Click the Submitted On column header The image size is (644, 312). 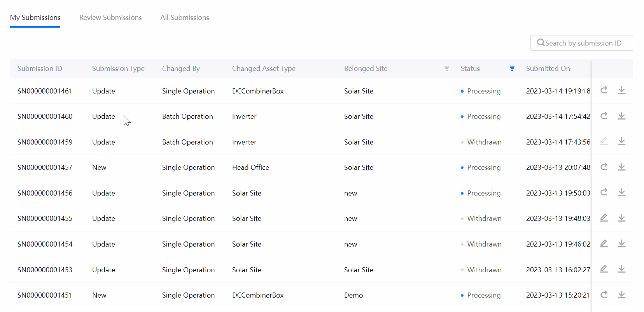pos(548,69)
